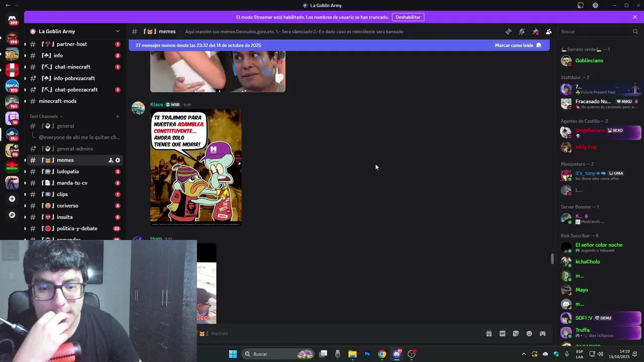
Task: Open server icon with 761 badge
Action: coord(12,102)
